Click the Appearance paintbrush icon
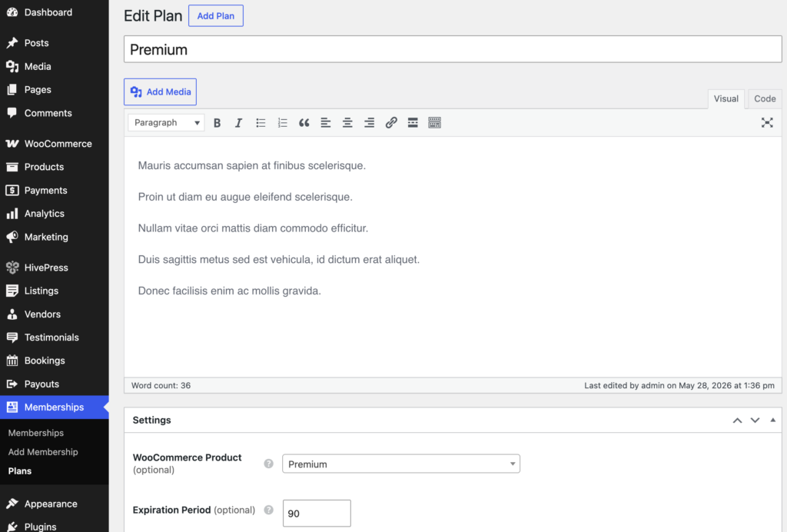 [12, 504]
